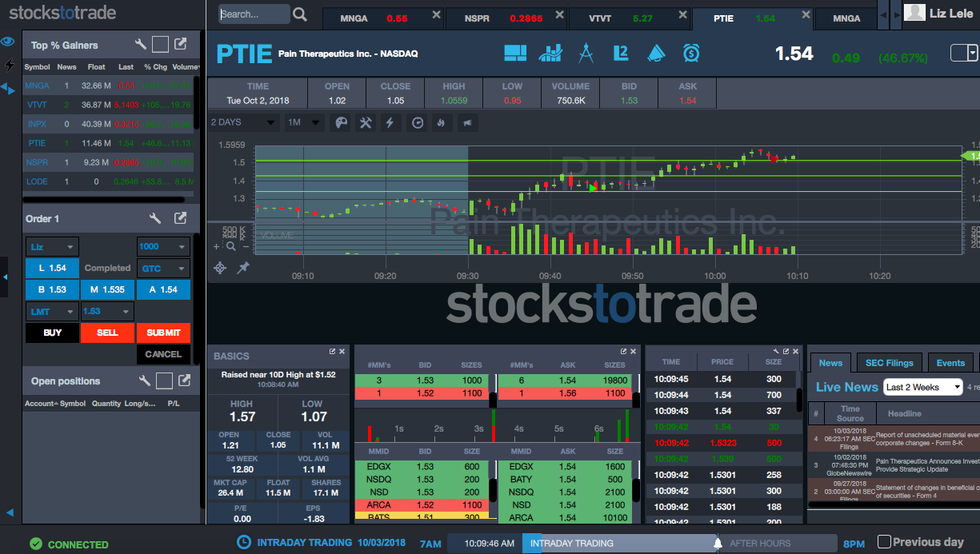Switch to the VTVT ticker tab
Screen dimensions: 980x554
(629, 18)
